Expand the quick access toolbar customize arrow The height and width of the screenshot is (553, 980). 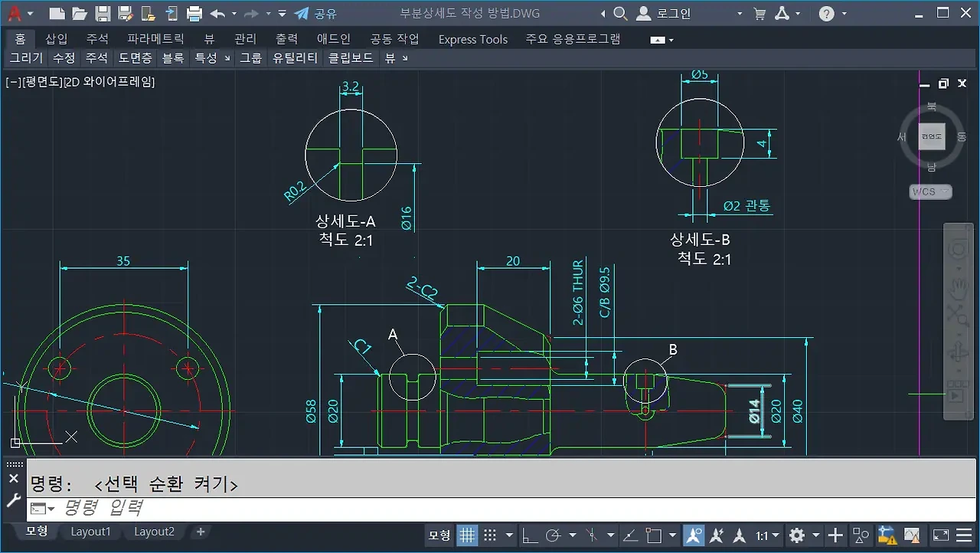[283, 13]
